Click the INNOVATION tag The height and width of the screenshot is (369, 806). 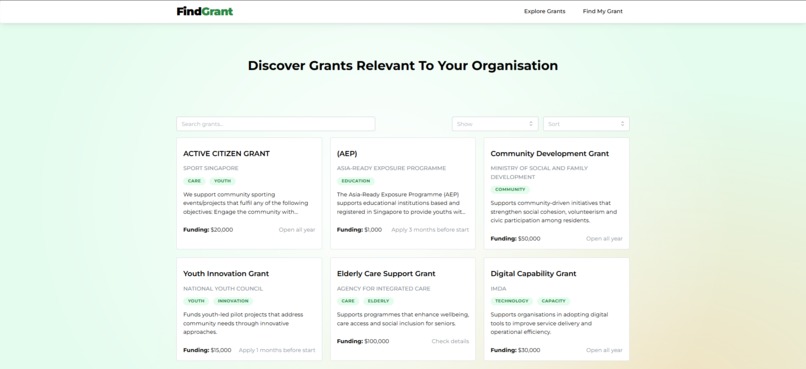tap(233, 301)
